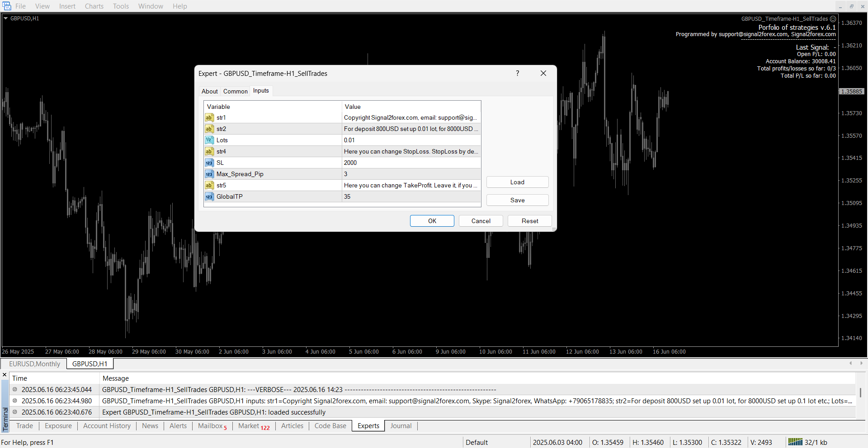This screenshot has width=868, height=448.
Task: Close the Terminal panel with its x
Action: [x=5, y=375]
